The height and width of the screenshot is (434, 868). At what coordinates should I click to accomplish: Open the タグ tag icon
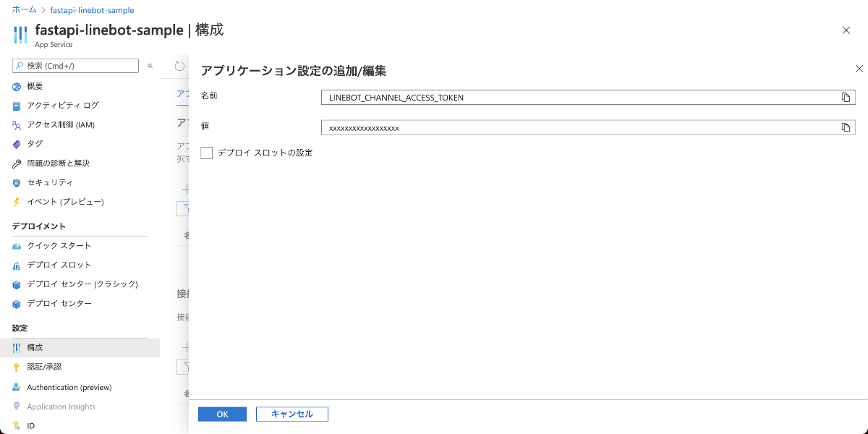(17, 144)
